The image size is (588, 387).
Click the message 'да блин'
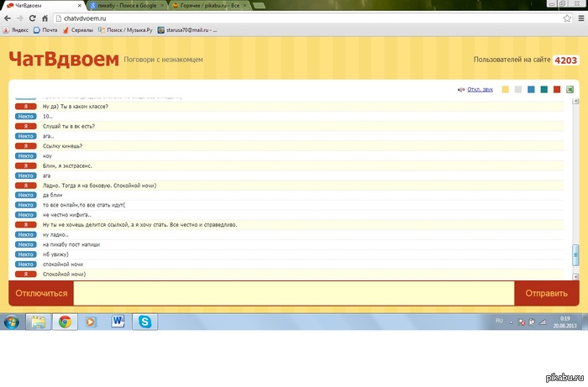point(52,196)
